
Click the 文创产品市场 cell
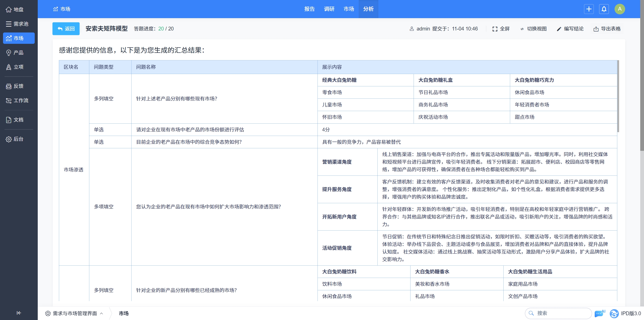[560, 296]
